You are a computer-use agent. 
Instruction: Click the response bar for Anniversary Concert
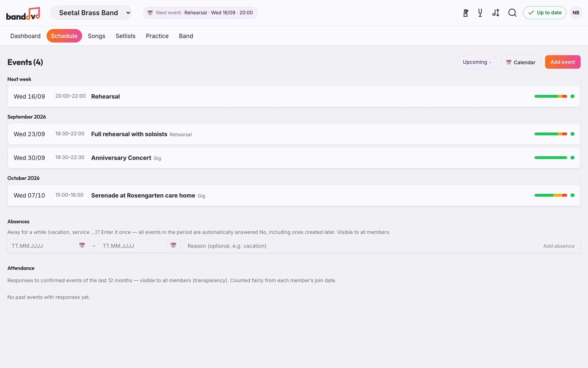point(551,158)
